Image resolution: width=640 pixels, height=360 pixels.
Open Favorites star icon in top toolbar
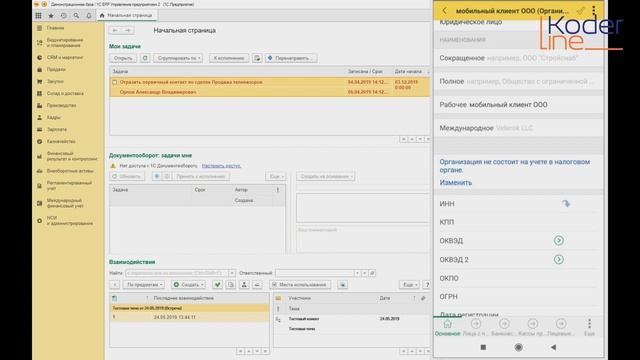51,16
